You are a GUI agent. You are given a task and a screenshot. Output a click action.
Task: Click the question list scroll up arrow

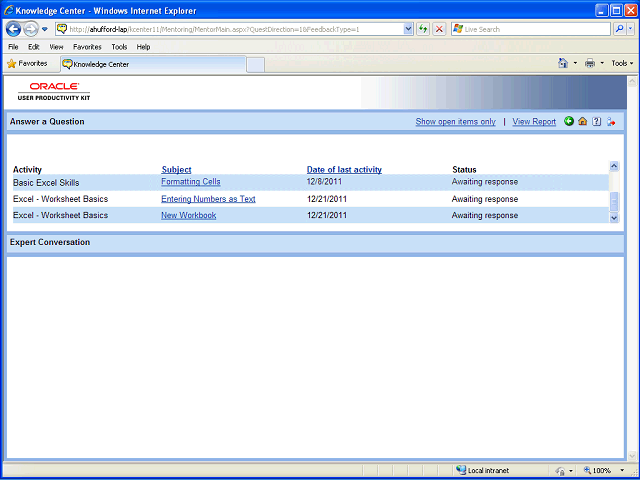pyautogui.click(x=614, y=166)
